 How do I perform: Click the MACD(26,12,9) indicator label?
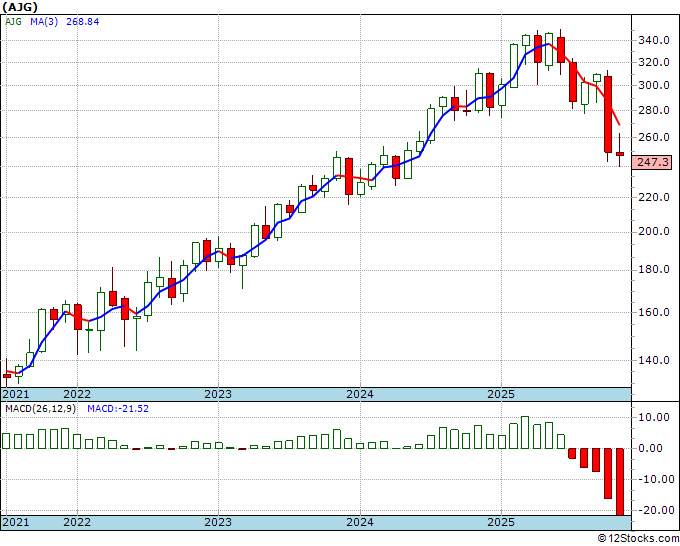[40, 409]
